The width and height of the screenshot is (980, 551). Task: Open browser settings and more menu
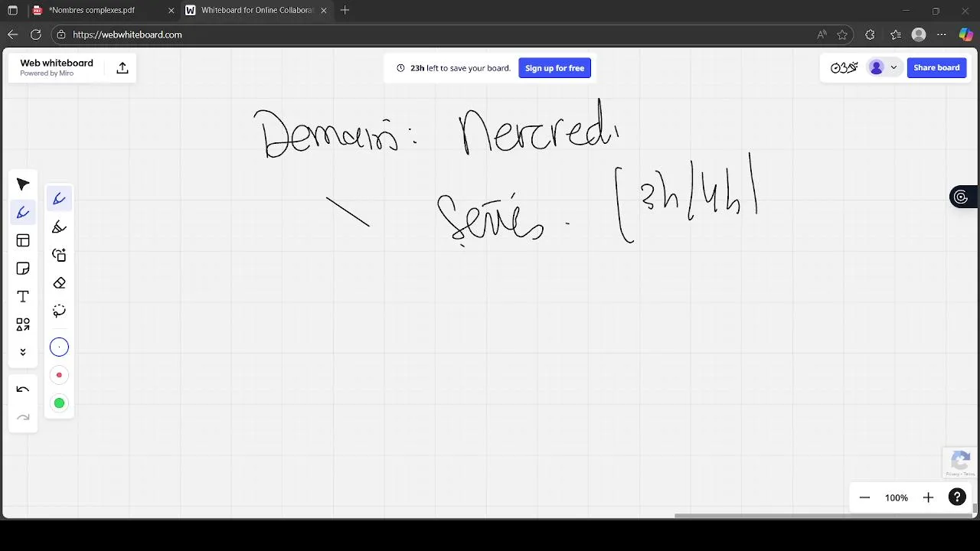[x=942, y=34]
